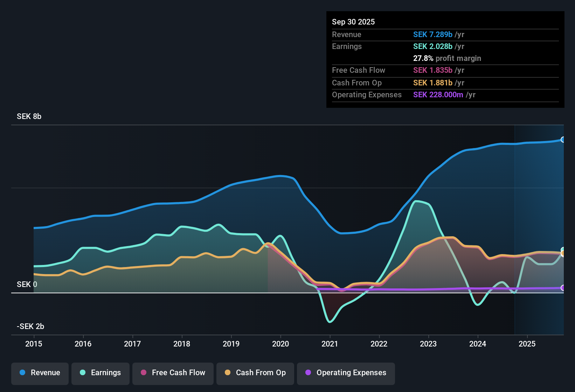Click the Cash From Op legend label

click(x=261, y=372)
